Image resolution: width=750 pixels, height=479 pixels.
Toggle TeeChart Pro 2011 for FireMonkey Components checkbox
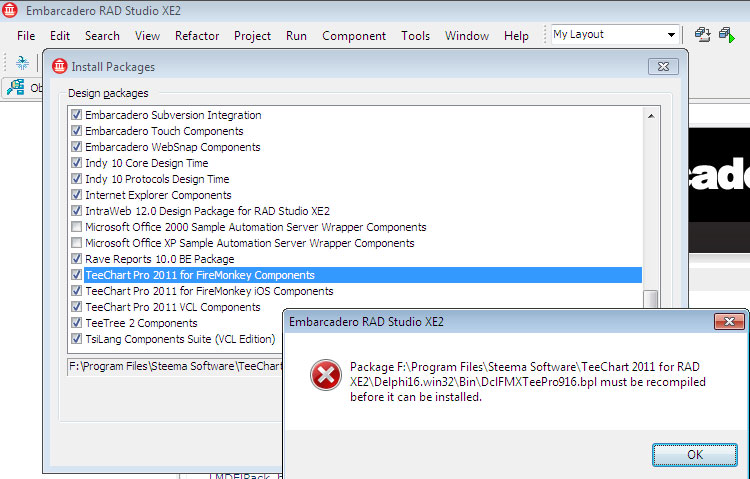[x=76, y=275]
